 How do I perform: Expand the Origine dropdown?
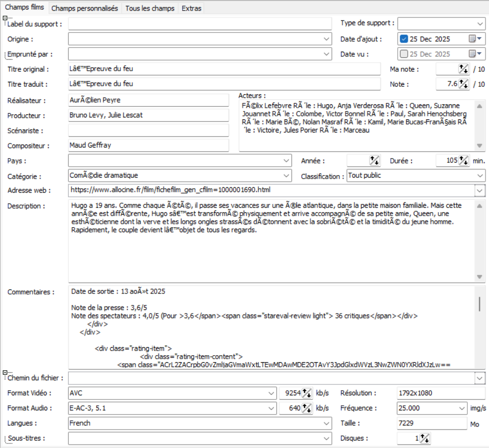[x=326, y=39]
